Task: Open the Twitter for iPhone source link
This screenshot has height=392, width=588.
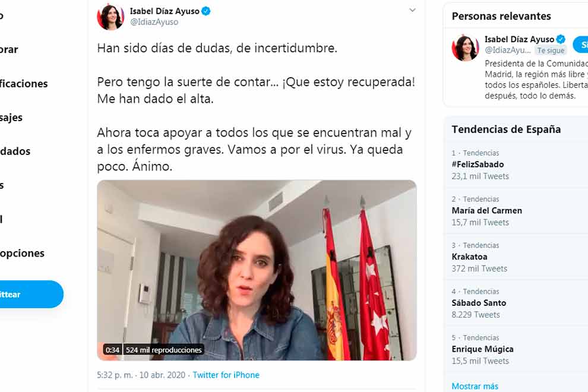Action: [226, 375]
